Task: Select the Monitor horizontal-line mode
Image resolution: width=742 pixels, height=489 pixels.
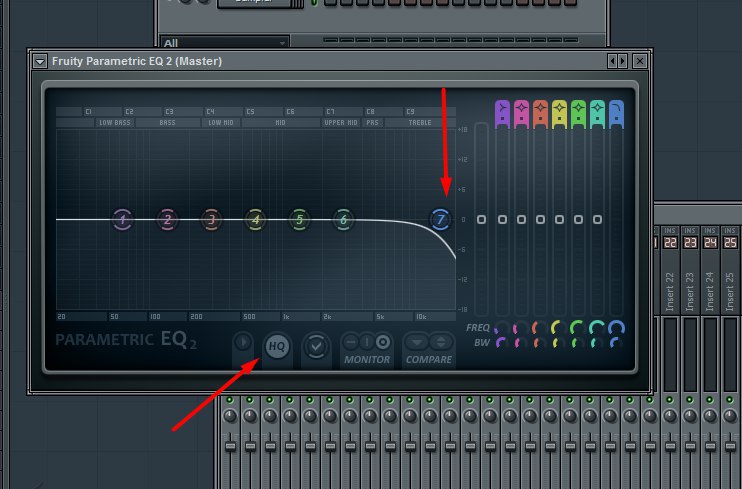Action: tap(351, 342)
